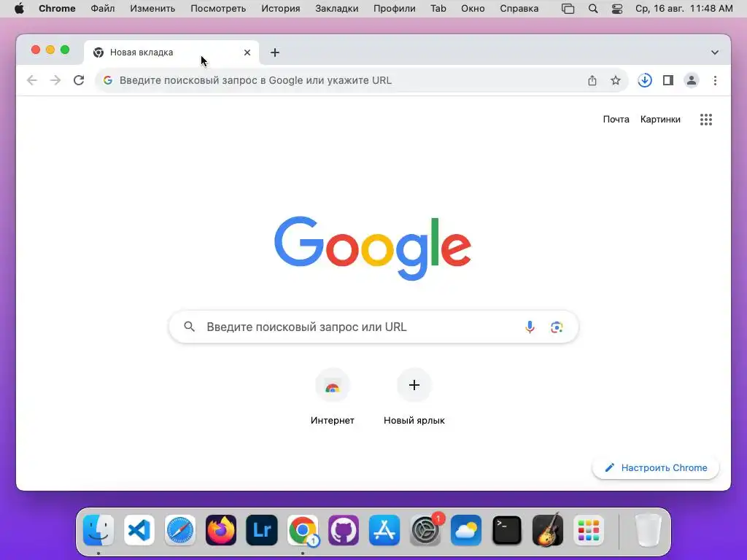
Task: Open System Settings from Dock
Action: (x=425, y=530)
